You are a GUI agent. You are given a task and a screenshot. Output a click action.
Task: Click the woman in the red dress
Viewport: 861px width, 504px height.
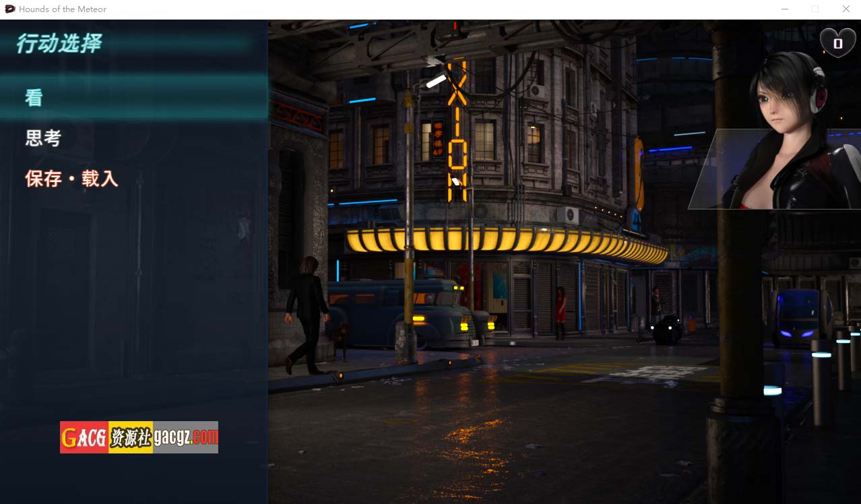pos(560,311)
